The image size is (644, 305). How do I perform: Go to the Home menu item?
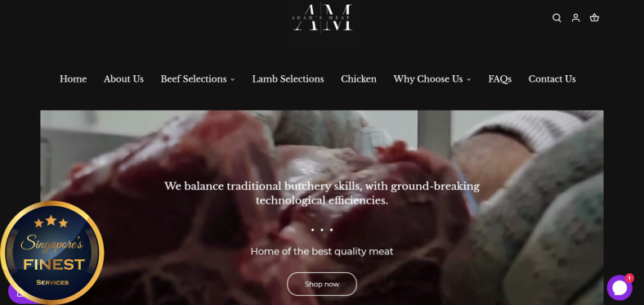pyautogui.click(x=73, y=79)
